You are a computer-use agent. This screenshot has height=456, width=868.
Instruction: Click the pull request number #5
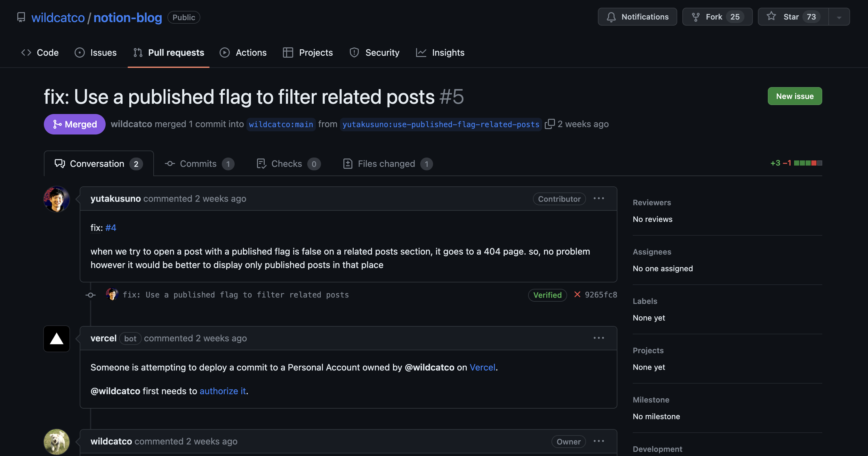pyautogui.click(x=452, y=97)
